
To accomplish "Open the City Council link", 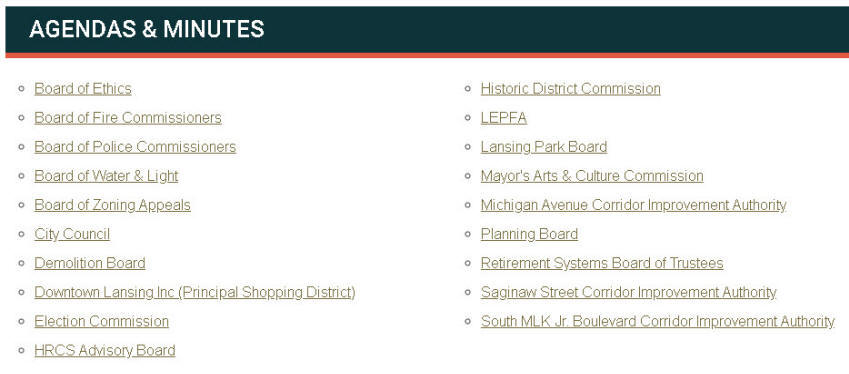I will [72, 234].
